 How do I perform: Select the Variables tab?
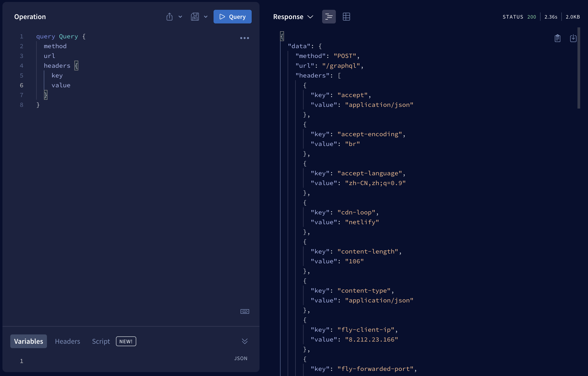(x=28, y=341)
